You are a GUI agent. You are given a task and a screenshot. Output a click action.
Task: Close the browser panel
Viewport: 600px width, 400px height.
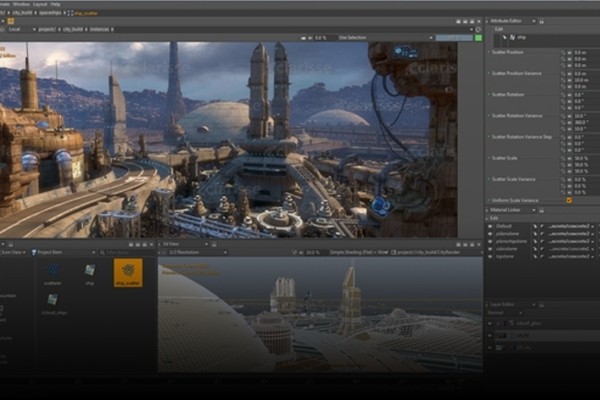(x=152, y=244)
